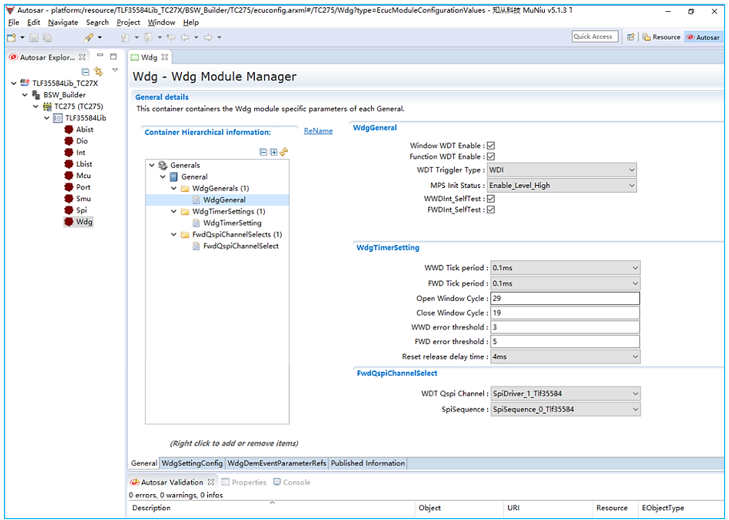The width and height of the screenshot is (729, 520).
Task: Select the Int module in explorer
Action: pyautogui.click(x=75, y=153)
